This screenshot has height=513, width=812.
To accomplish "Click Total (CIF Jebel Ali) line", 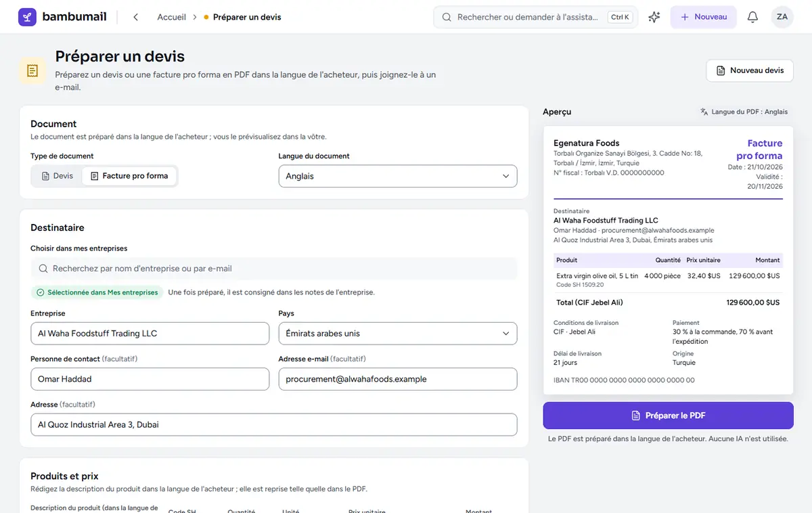I will point(668,303).
